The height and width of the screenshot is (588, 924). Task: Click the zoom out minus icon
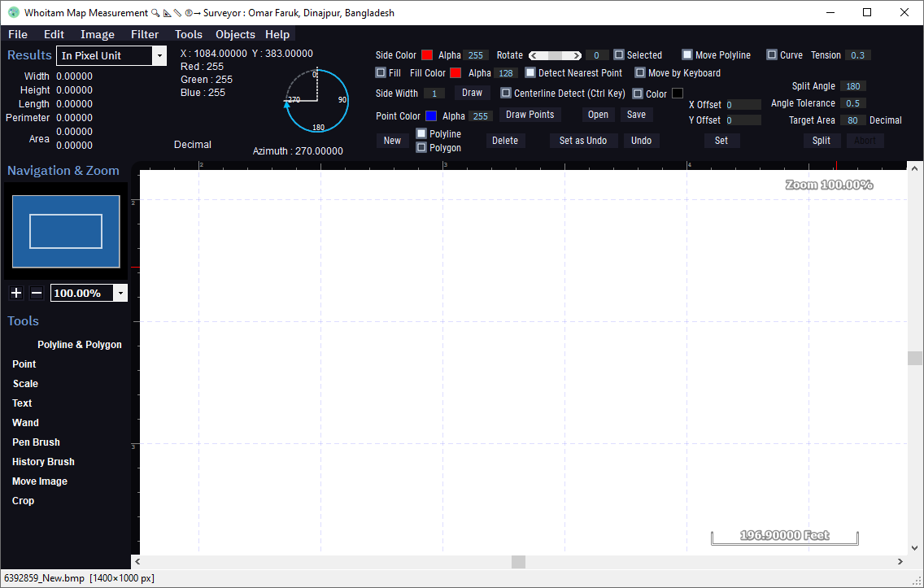pyautogui.click(x=37, y=294)
